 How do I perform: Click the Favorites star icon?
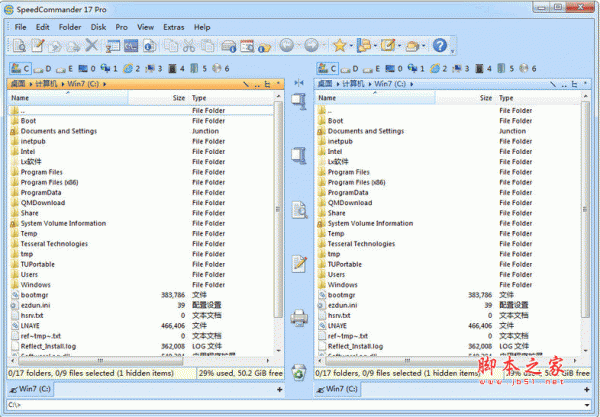click(x=339, y=46)
